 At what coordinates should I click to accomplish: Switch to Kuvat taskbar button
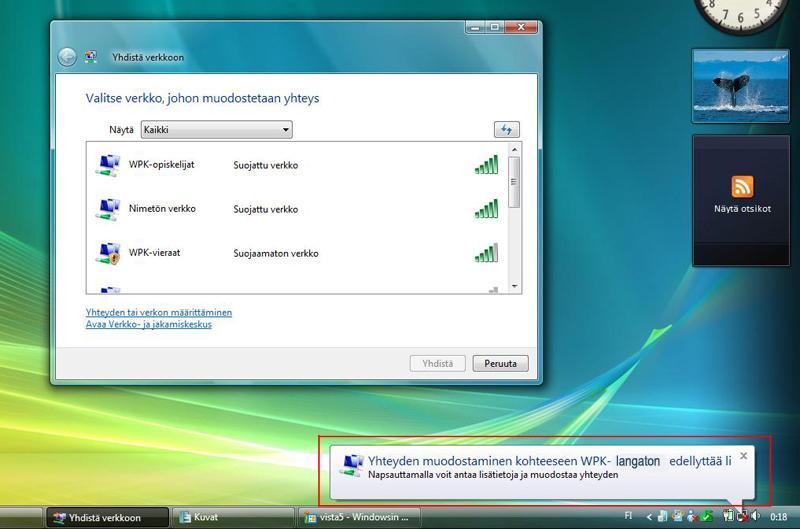(x=233, y=517)
